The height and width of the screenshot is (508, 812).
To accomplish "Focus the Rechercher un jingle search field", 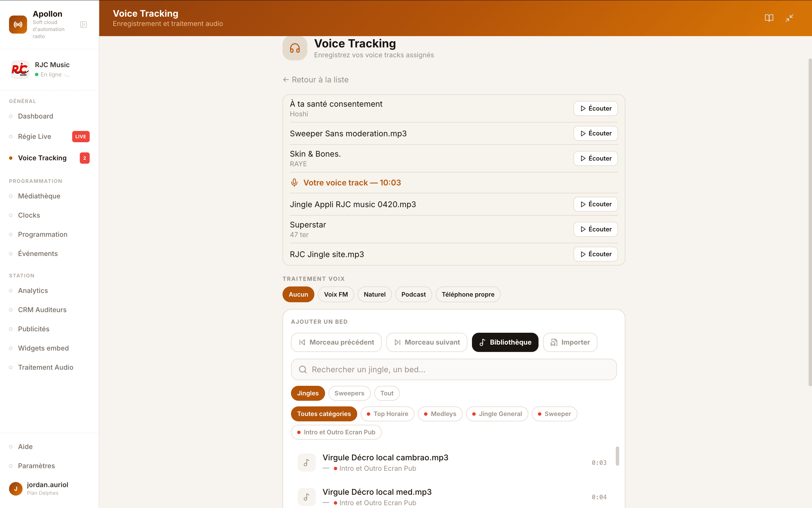I will coord(454,370).
